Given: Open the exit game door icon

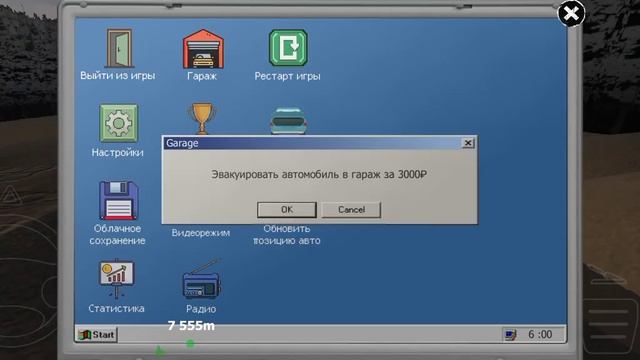Looking at the screenshot, I should (x=119, y=48).
